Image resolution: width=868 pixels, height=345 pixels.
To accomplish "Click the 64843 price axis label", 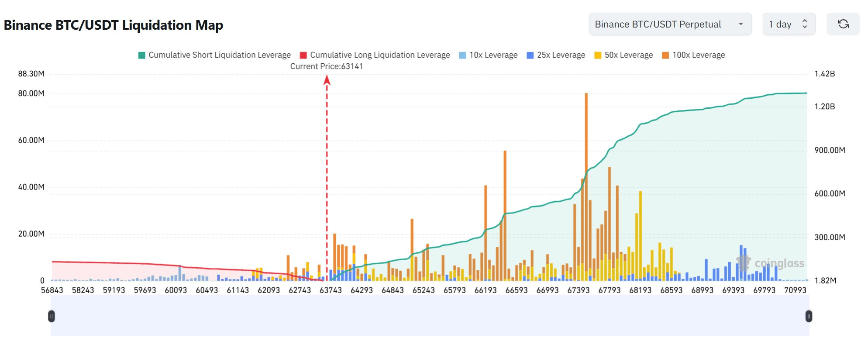I will coord(393,290).
